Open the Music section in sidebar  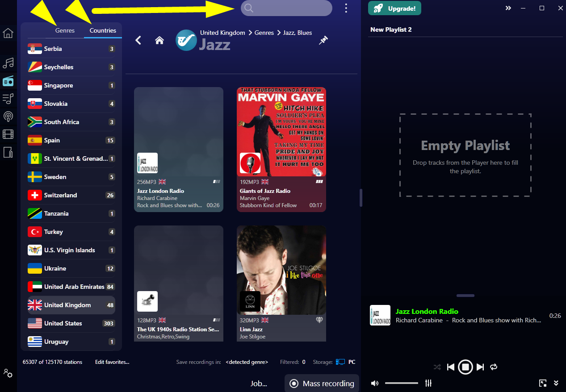(8, 63)
